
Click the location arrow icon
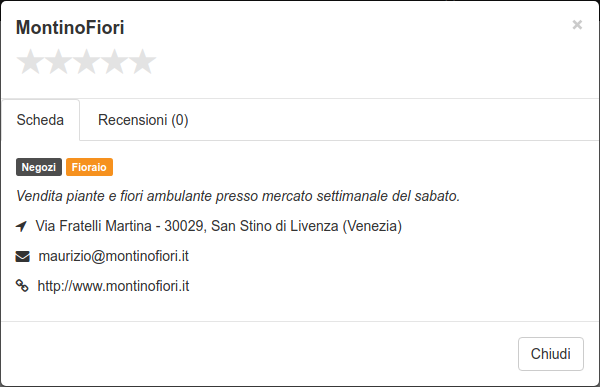[21, 226]
